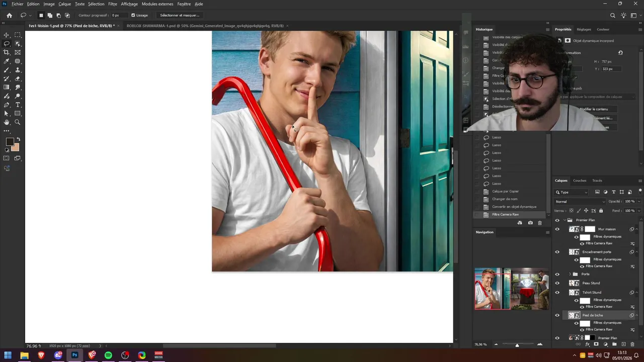Viewport: 644px width, 362px height.
Task: Select the Zoom tool
Action: pos(18,122)
